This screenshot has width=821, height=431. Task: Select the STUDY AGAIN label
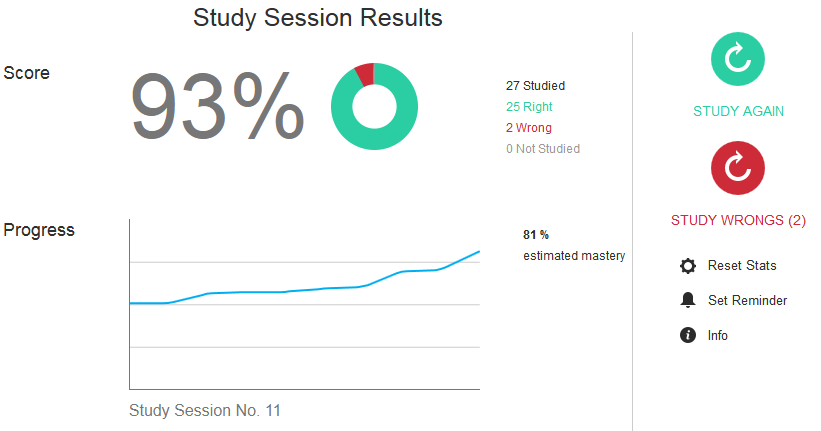click(738, 111)
